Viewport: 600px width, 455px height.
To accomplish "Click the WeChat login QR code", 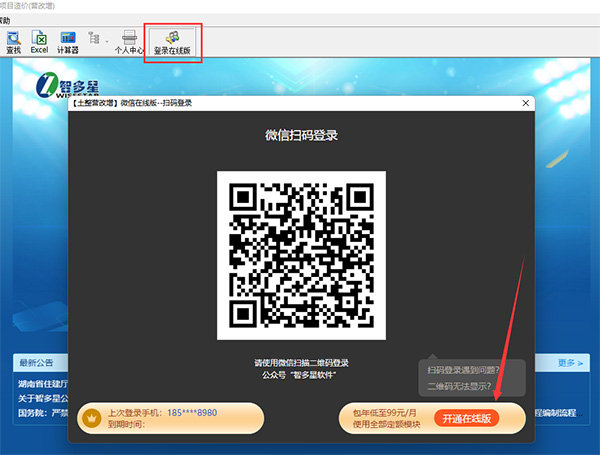I will [x=301, y=254].
